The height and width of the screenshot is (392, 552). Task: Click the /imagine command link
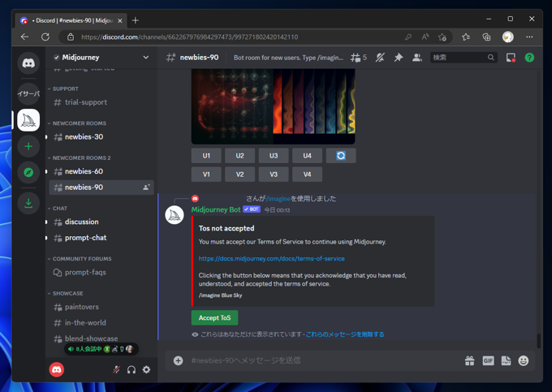[278, 199]
